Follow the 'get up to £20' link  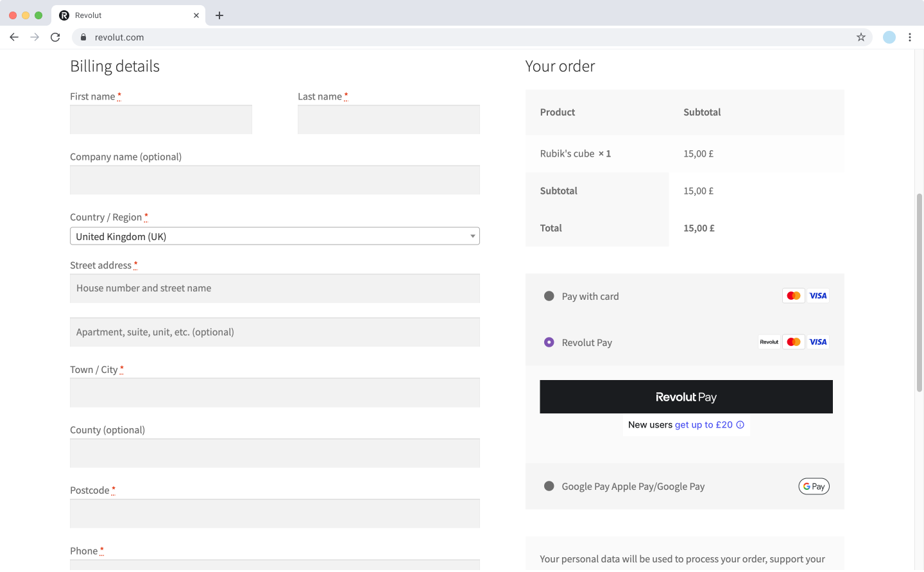pos(704,425)
